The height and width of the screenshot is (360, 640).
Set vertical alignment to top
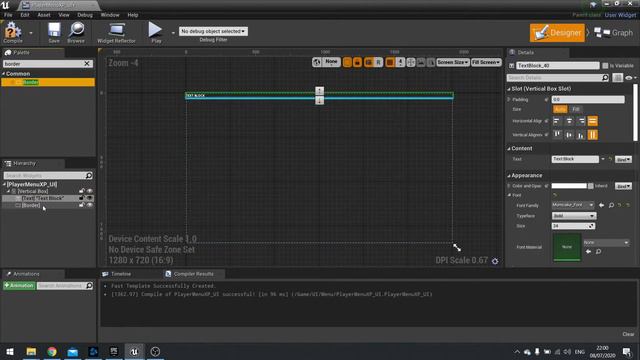pyautogui.click(x=557, y=135)
